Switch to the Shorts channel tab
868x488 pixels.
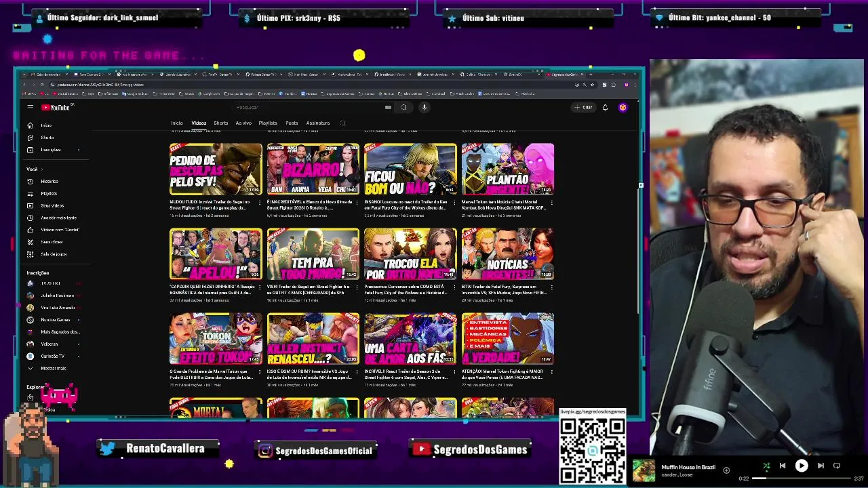click(221, 123)
